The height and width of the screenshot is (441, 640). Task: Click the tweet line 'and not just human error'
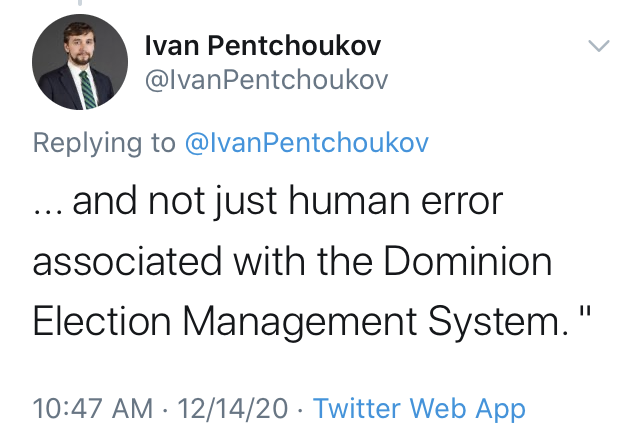tap(288, 201)
